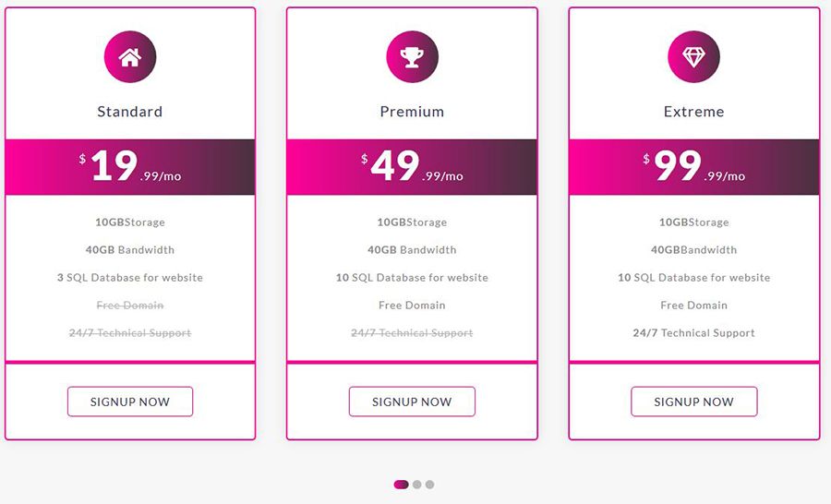Select the $99.99/mo price banner
This screenshot has width=831, height=504.
coord(693,167)
